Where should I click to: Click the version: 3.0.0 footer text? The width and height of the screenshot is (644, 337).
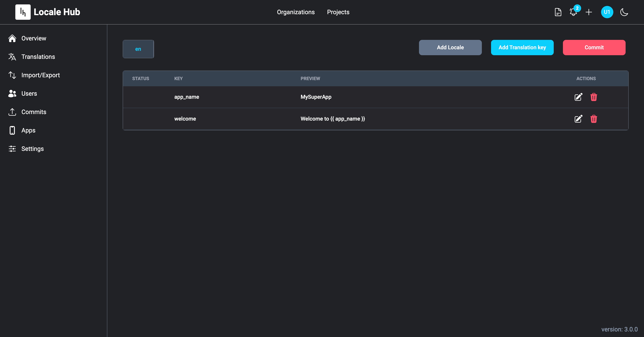pyautogui.click(x=619, y=329)
